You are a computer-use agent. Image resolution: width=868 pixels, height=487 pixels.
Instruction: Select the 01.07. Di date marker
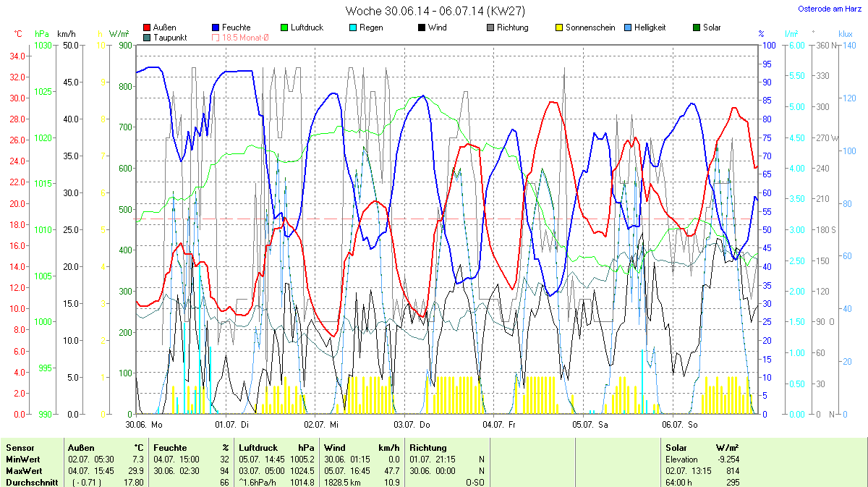[x=231, y=425]
